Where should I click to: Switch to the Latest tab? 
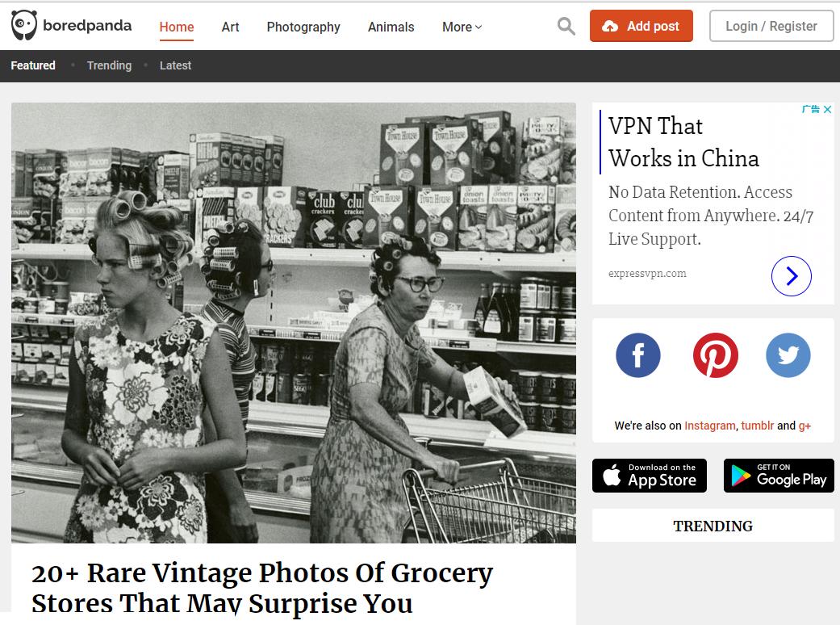175,65
